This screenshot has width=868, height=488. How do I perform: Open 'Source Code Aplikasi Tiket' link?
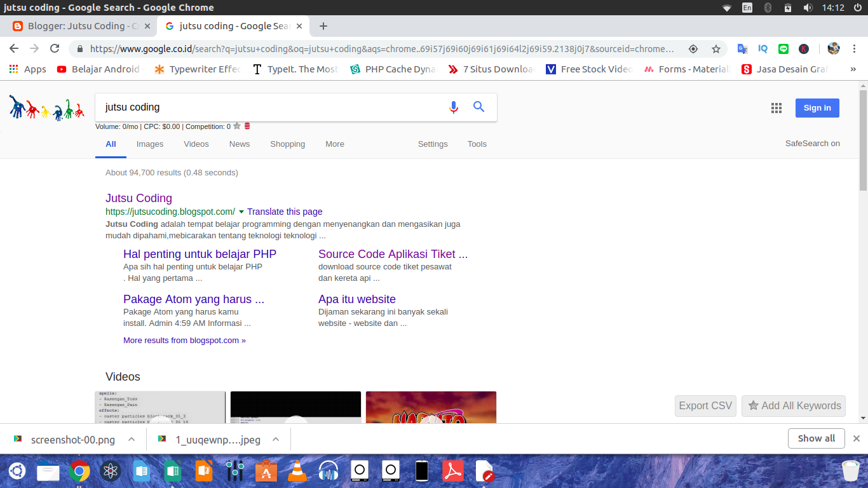[393, 254]
